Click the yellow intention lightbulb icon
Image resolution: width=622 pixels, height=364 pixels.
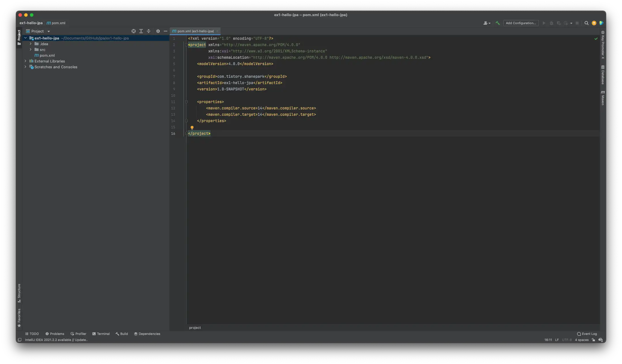(192, 127)
